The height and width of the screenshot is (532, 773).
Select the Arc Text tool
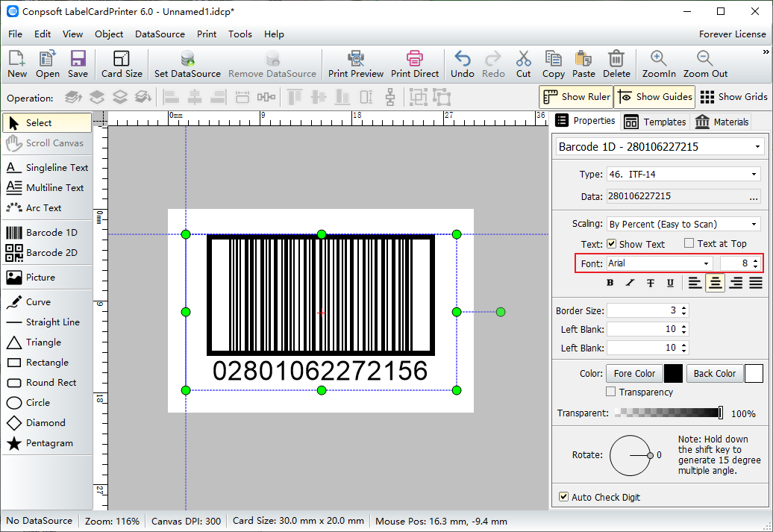[x=47, y=208]
